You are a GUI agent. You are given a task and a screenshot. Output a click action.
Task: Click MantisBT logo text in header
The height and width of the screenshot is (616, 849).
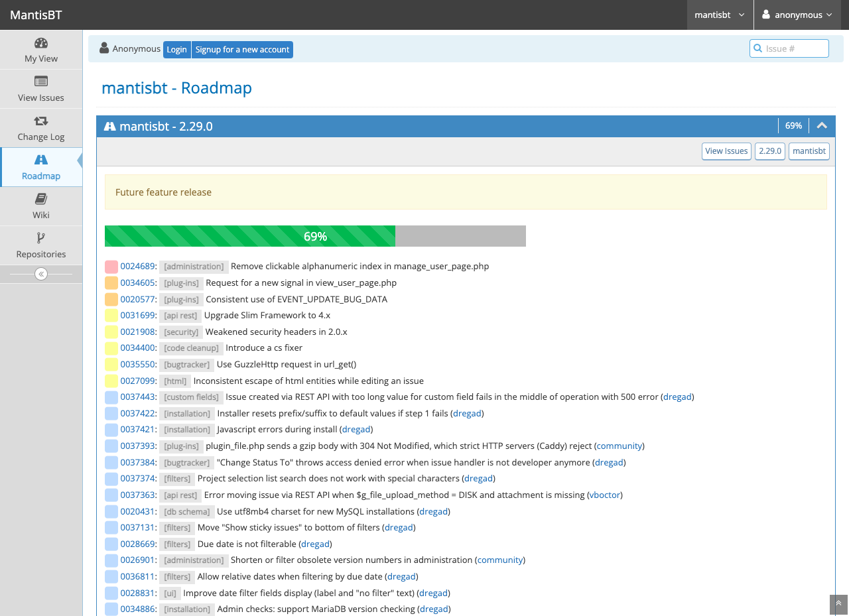(x=36, y=15)
